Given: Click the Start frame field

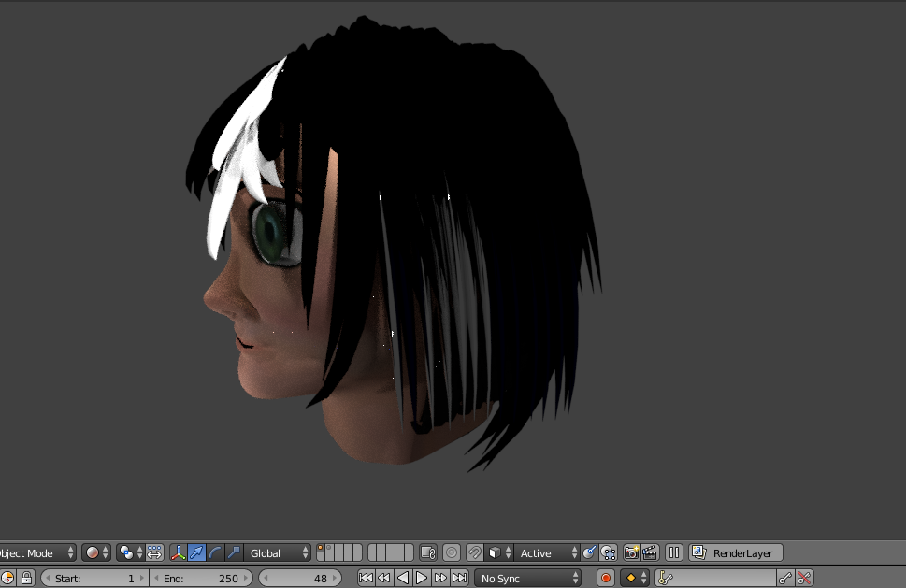Looking at the screenshot, I should coord(94,578).
